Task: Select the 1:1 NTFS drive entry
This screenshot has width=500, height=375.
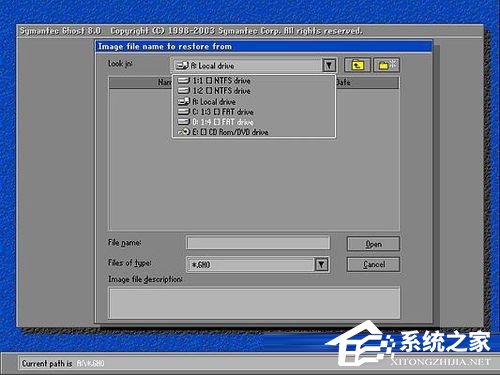Action: click(x=254, y=80)
